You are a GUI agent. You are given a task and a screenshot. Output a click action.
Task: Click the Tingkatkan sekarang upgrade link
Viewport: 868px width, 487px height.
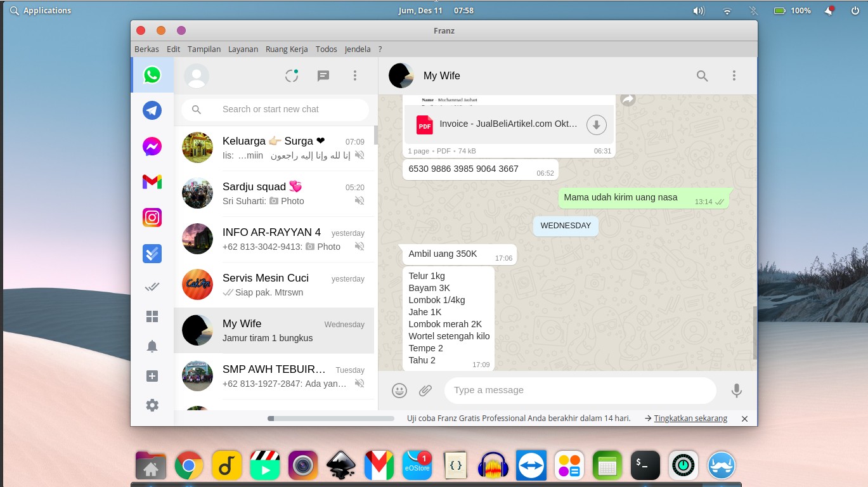tap(690, 419)
